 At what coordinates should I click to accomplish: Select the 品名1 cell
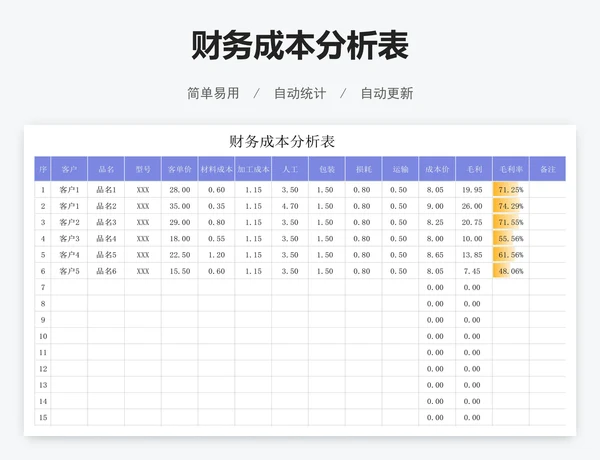tap(106, 189)
